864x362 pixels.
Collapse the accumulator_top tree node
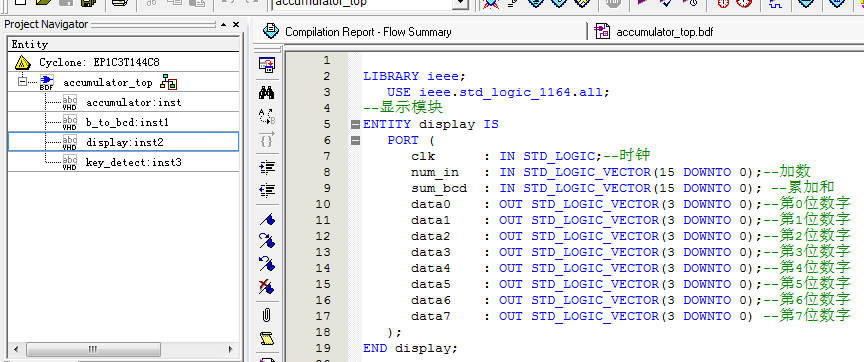22,81
